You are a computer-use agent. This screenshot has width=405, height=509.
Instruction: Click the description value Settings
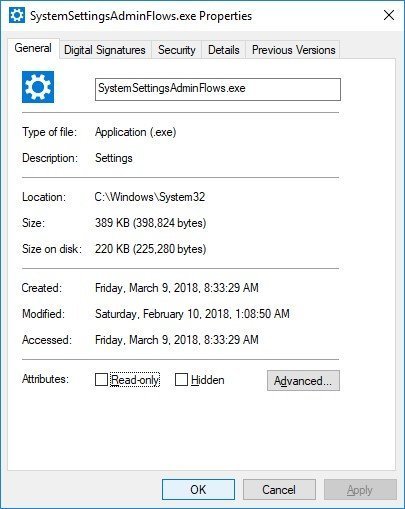114,158
